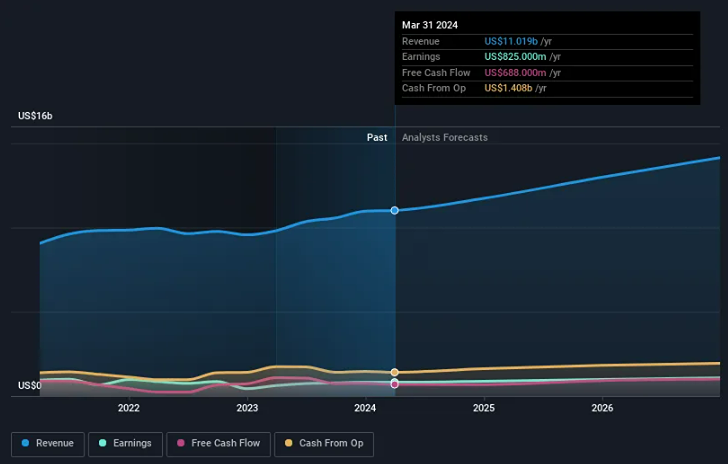Click the pink dot beside Free Cash Flow

180,443
